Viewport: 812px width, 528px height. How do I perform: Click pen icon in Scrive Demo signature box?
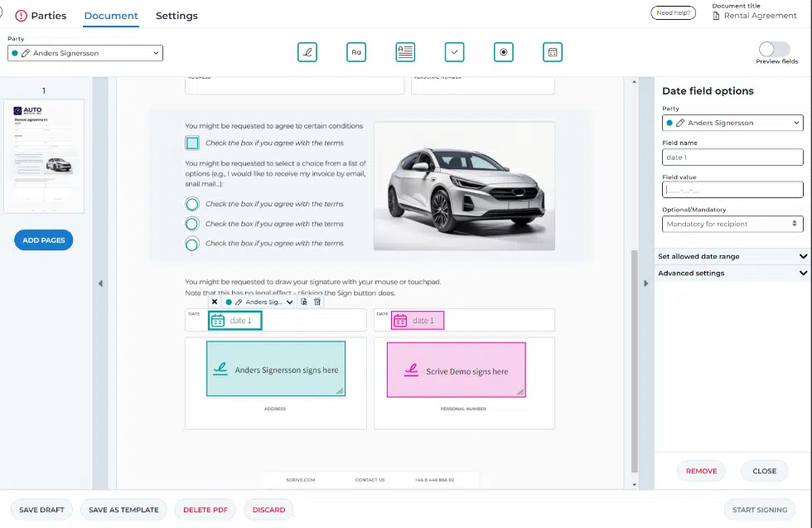click(412, 370)
